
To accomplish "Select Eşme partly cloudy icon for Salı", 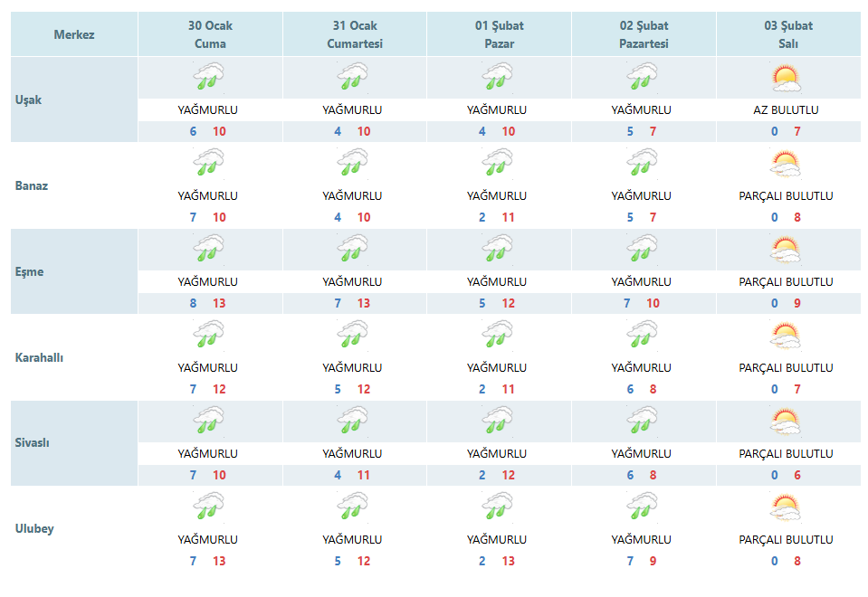I will coord(786,250).
